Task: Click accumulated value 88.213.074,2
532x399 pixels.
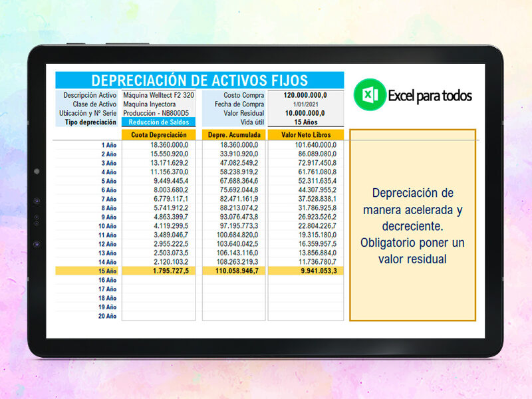Action: pyautogui.click(x=239, y=208)
